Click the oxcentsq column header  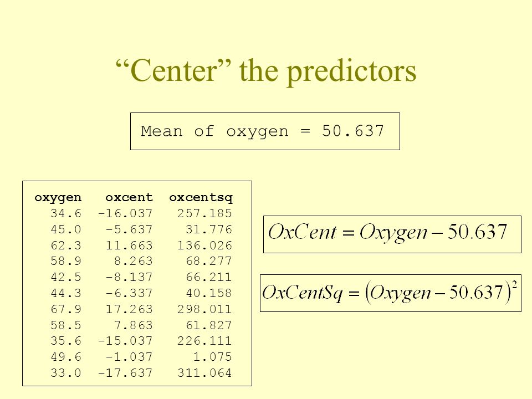(x=201, y=197)
